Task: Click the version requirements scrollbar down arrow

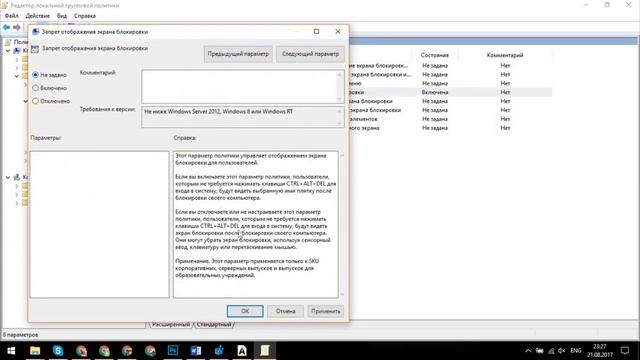Action: pyautogui.click(x=340, y=123)
